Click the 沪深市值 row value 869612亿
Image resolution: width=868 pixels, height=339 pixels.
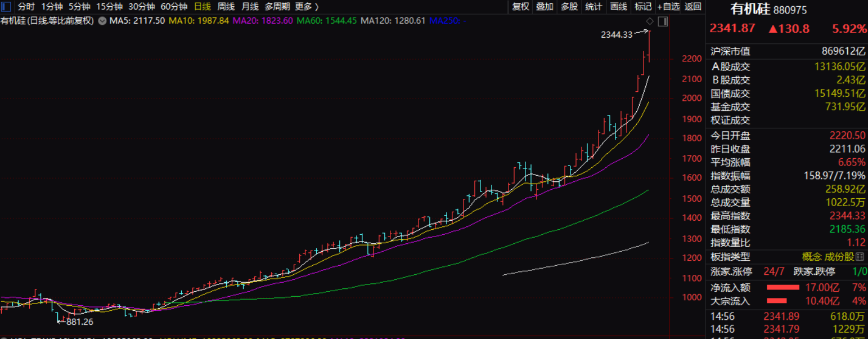(x=844, y=51)
